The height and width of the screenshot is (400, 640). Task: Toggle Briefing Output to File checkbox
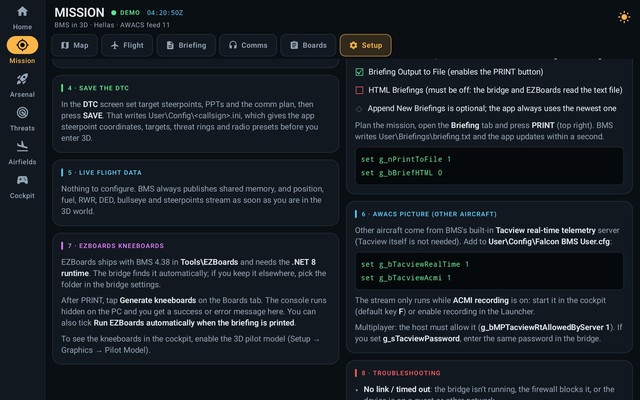point(359,72)
